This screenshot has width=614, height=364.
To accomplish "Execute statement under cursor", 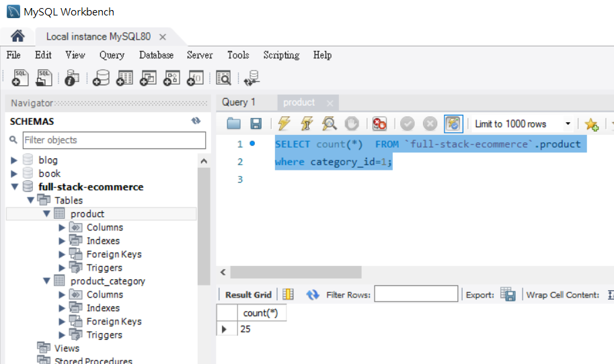I will pos(307,124).
